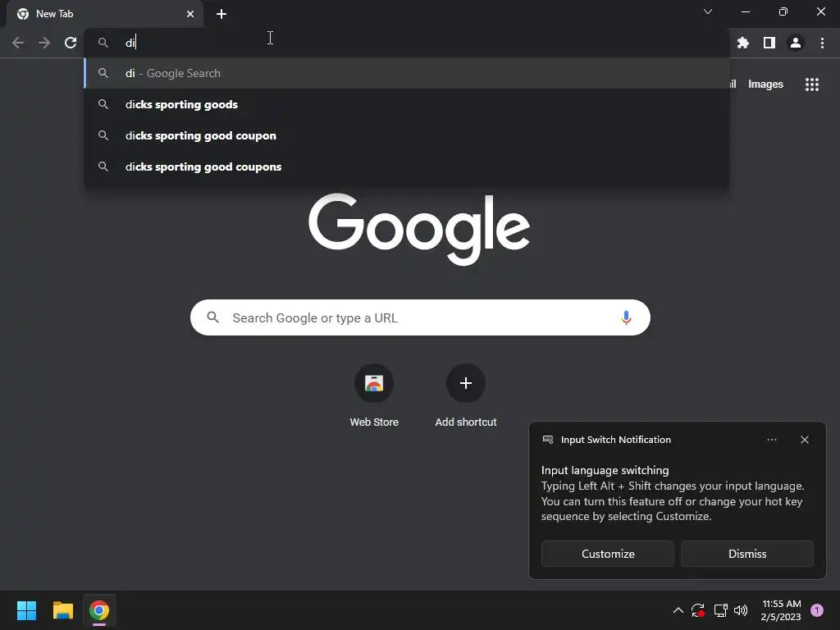The height and width of the screenshot is (630, 840).
Task: Click the Google search box
Action: coord(420,317)
